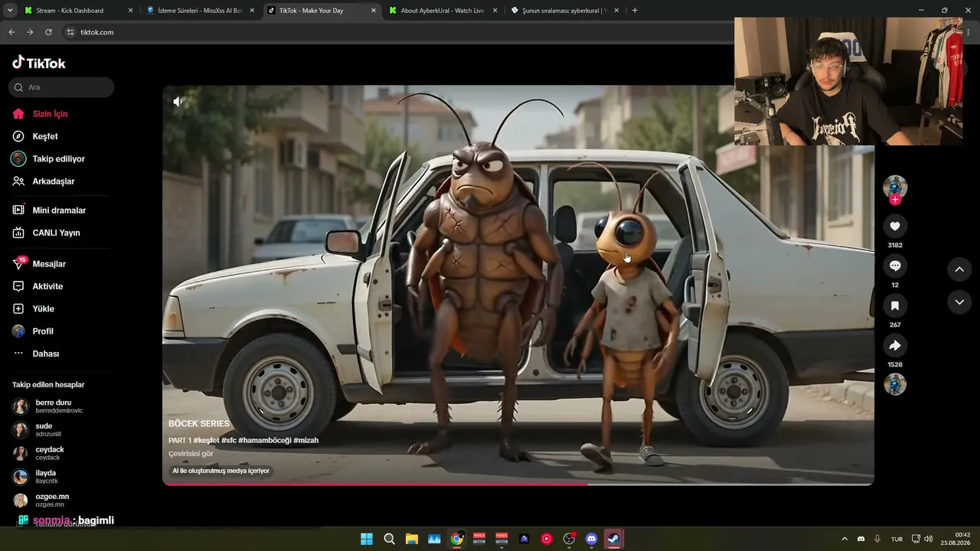Show hidden system tray icons
Image resolution: width=980 pixels, height=551 pixels.
(x=844, y=539)
